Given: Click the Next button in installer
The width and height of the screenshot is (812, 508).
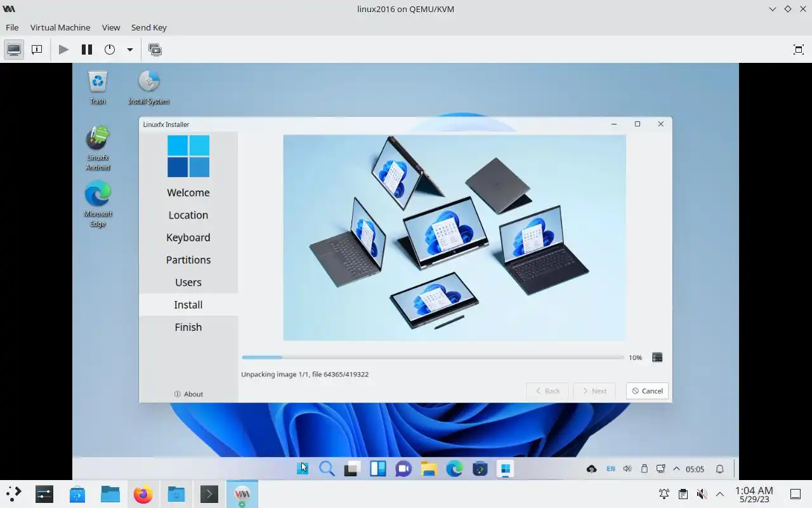Looking at the screenshot, I should [594, 391].
